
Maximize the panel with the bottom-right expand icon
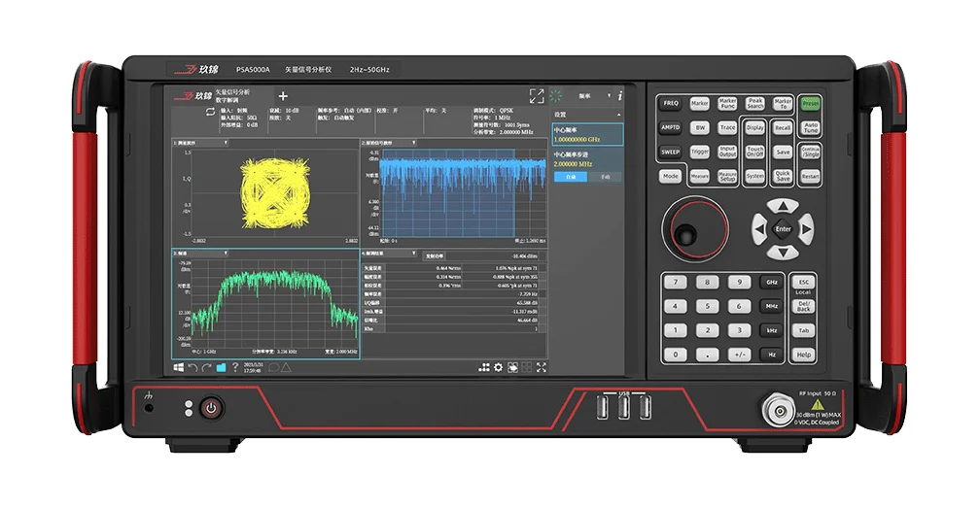(542, 367)
